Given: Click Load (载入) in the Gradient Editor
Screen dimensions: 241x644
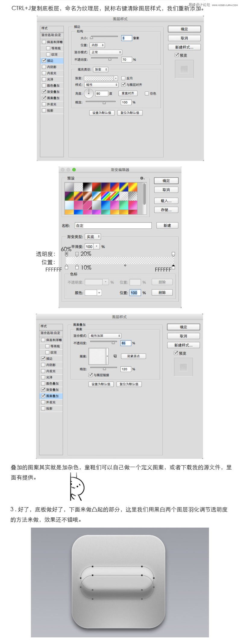Looking at the screenshot, I should click(x=166, y=201).
